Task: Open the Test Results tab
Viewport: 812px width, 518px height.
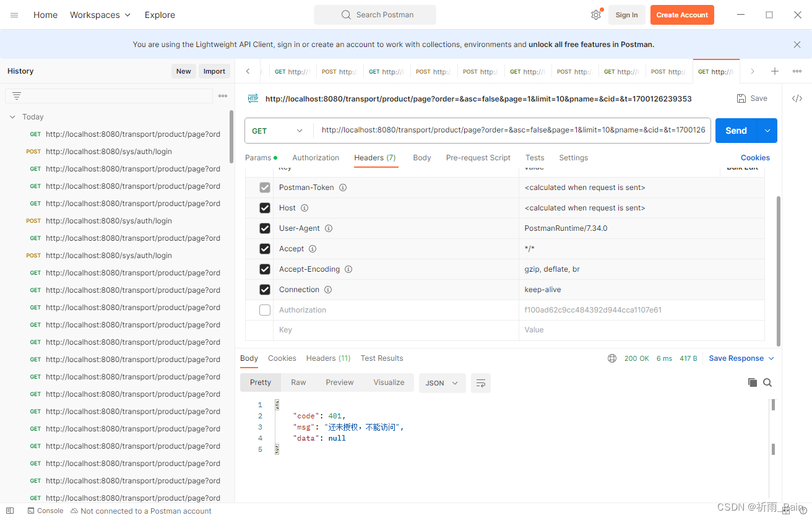Action: [382, 358]
